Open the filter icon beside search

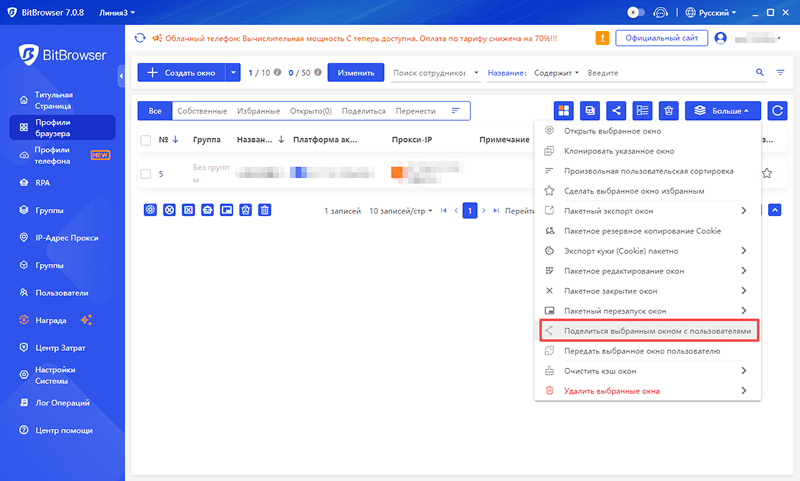click(780, 73)
